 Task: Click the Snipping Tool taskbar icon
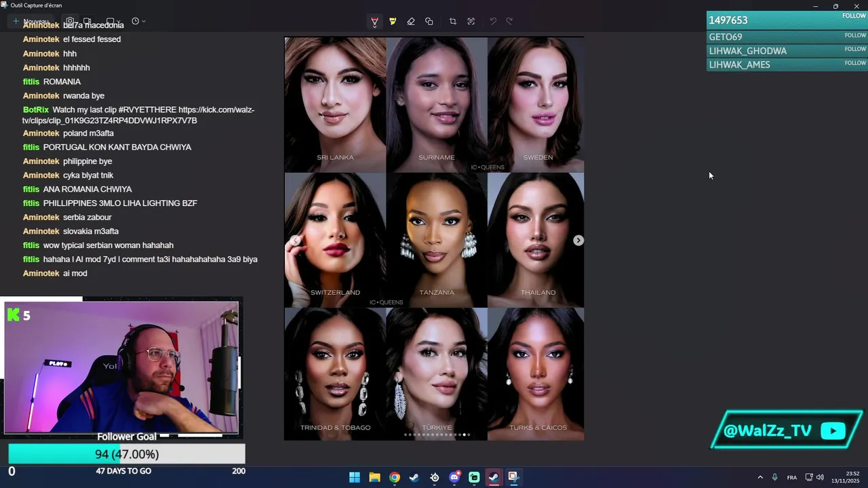pyautogui.click(x=513, y=477)
